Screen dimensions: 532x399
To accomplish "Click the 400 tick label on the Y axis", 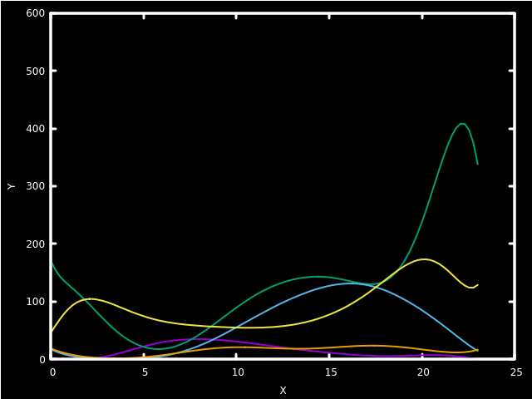I will pyautogui.click(x=35, y=129).
